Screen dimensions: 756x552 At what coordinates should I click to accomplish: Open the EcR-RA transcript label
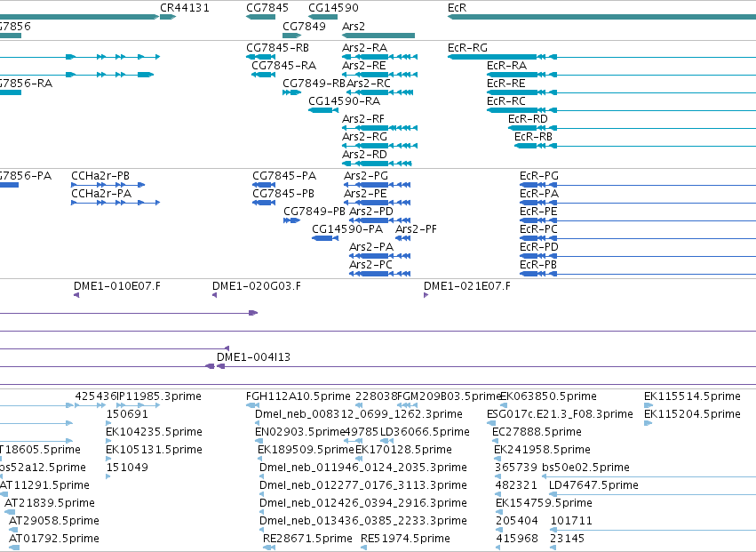point(506,66)
